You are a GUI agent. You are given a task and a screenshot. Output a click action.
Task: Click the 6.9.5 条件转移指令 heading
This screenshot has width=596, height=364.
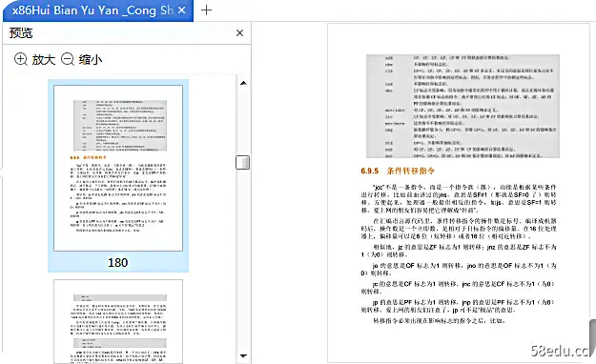398,171
